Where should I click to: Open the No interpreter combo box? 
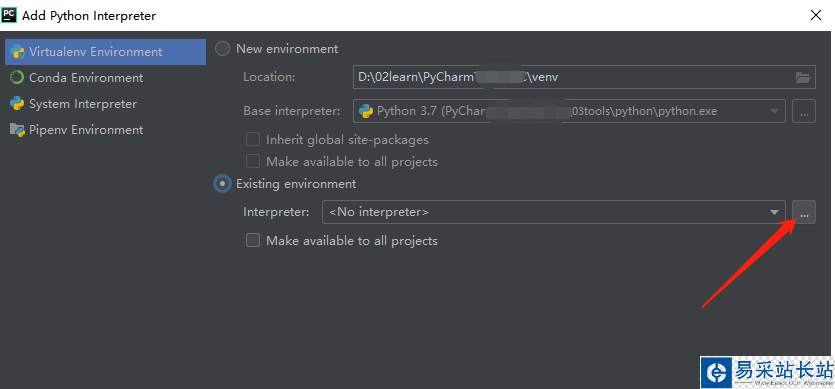554,213
